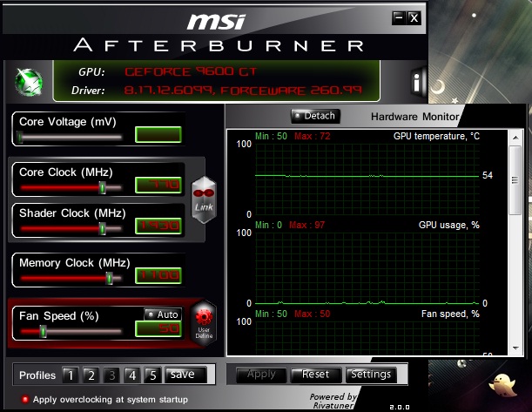Open the Settings dialog
This screenshot has width=532, height=412.
(x=371, y=375)
